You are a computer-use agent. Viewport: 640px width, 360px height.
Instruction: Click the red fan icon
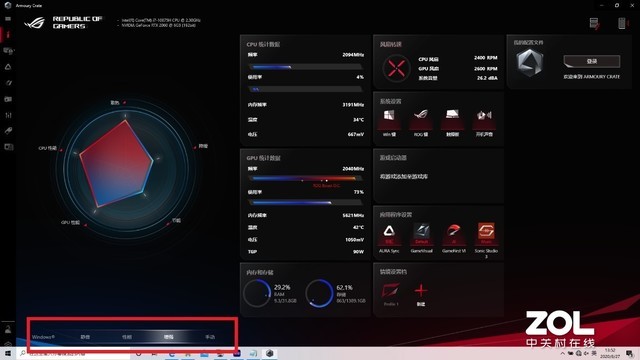[396, 68]
